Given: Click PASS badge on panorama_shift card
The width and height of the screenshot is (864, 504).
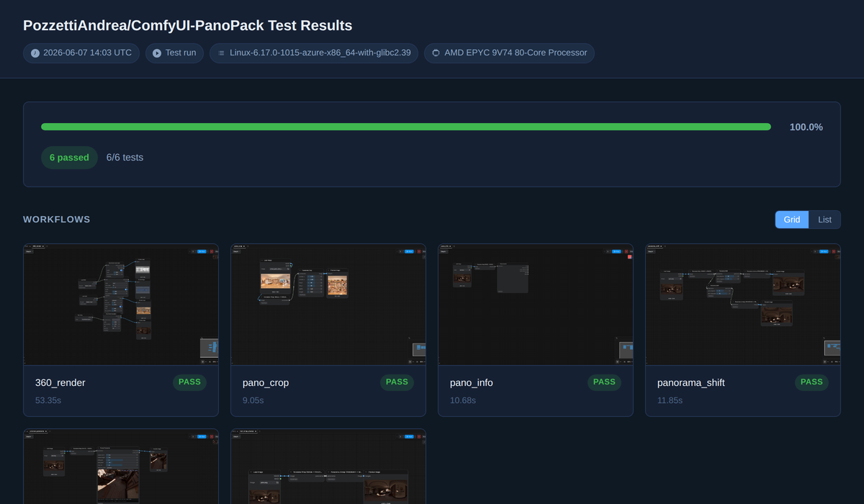Looking at the screenshot, I should pyautogui.click(x=811, y=382).
